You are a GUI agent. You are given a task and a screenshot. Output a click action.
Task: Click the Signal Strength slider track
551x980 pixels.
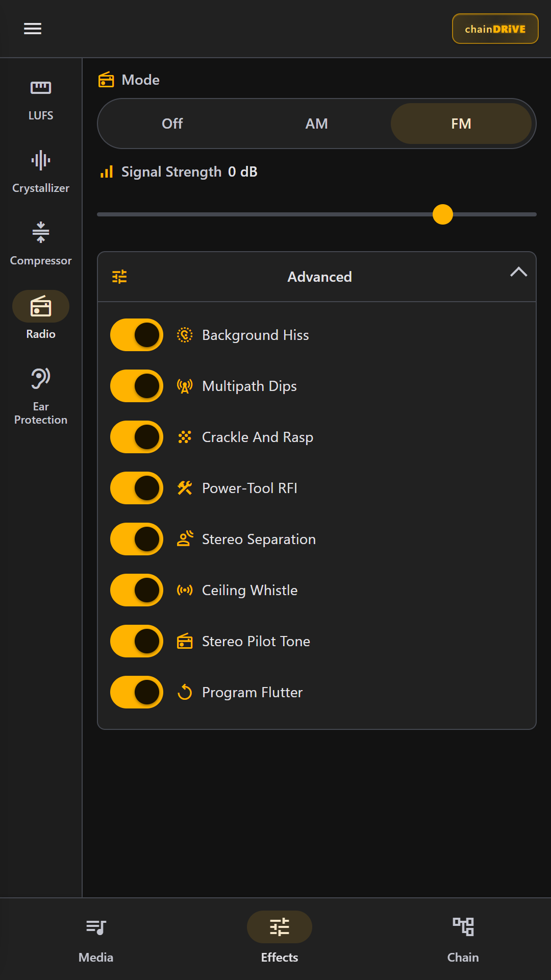pos(317,214)
